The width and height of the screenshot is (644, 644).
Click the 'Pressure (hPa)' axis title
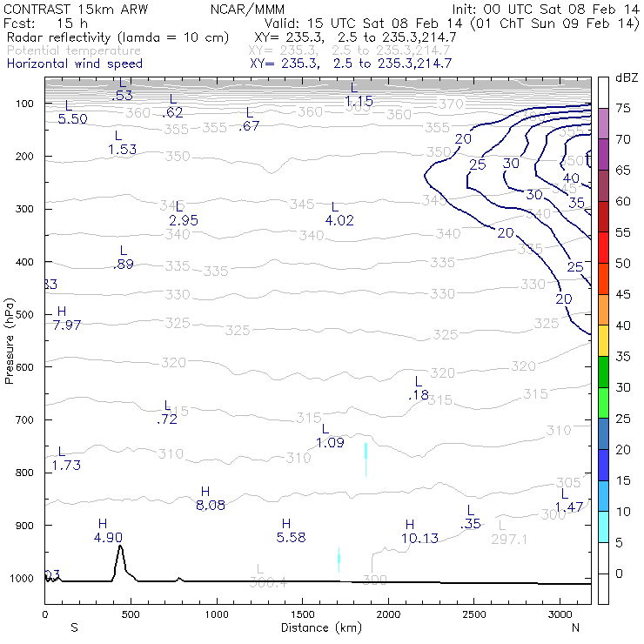point(9,341)
